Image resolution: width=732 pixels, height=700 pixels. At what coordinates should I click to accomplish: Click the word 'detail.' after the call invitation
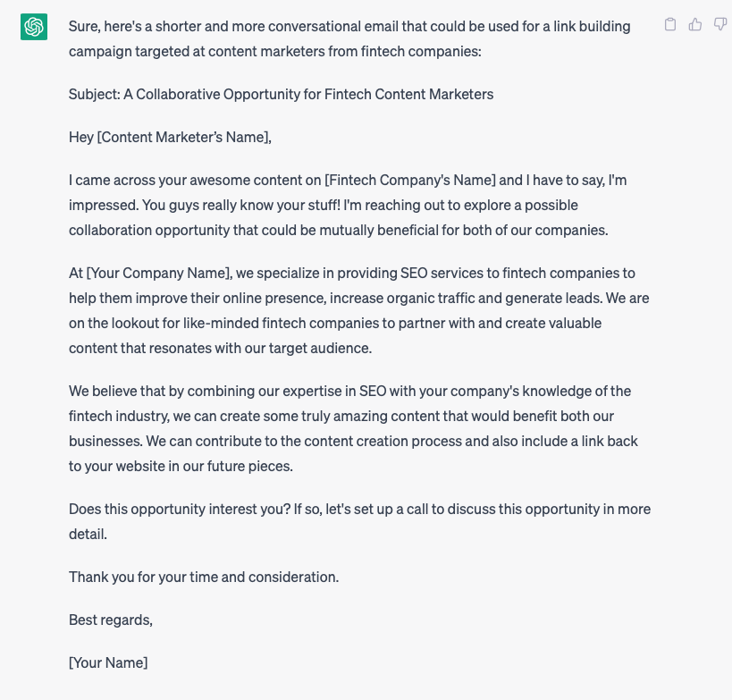point(88,535)
